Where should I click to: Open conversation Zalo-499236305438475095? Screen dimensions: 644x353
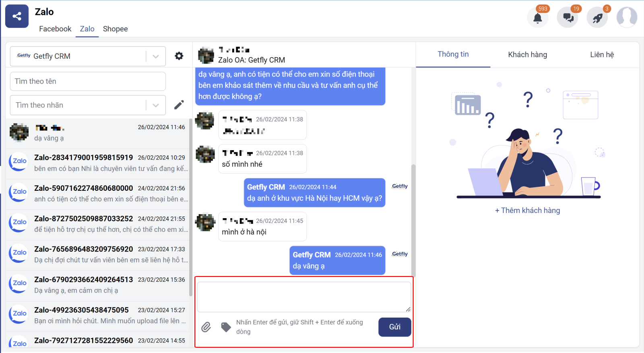[97, 316]
